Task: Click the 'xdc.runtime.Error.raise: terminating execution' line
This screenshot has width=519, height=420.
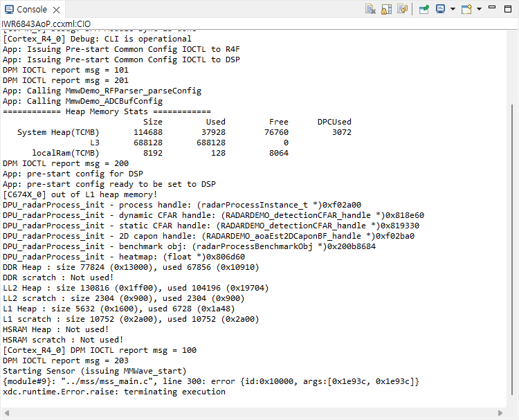Action: coord(114,392)
